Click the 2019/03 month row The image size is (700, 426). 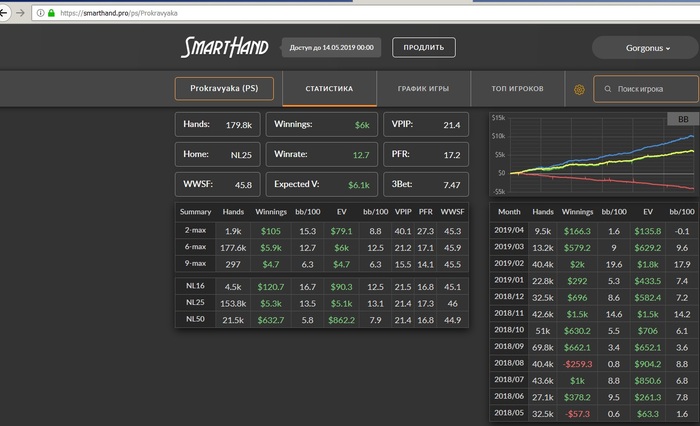coord(595,247)
